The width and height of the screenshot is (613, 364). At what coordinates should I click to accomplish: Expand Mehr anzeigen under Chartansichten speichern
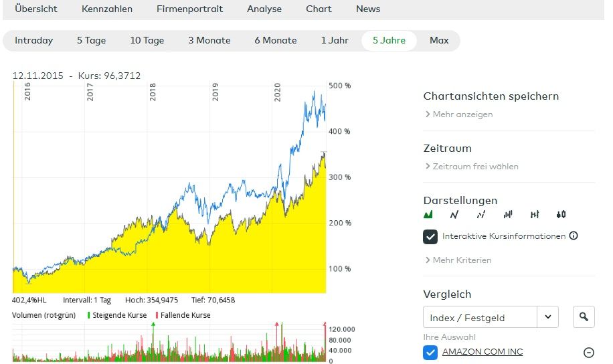[459, 114]
